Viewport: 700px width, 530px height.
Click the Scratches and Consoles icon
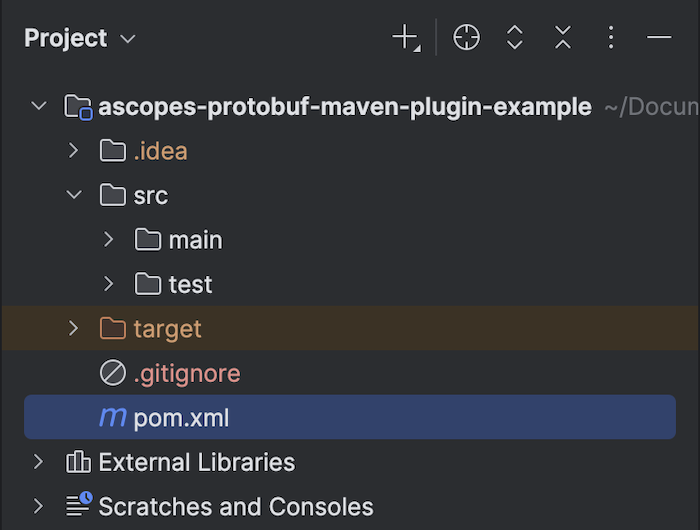79,505
